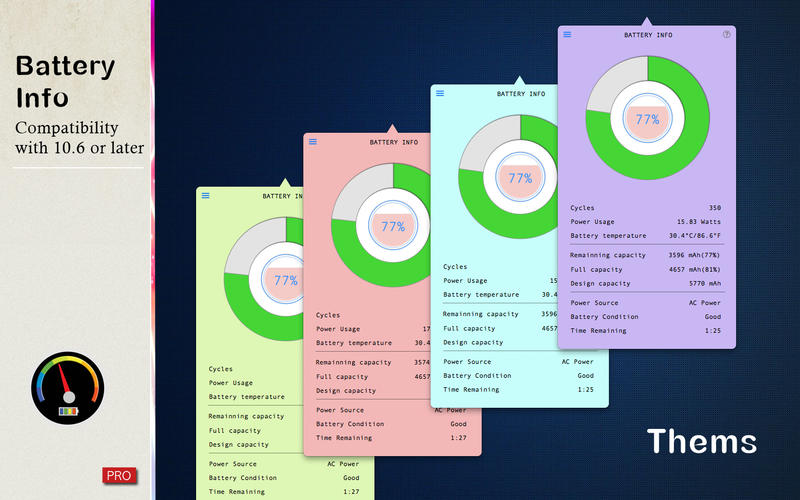The width and height of the screenshot is (800, 500).
Task: Click the 77% battery indicator in the cyan panel
Action: pos(520,178)
